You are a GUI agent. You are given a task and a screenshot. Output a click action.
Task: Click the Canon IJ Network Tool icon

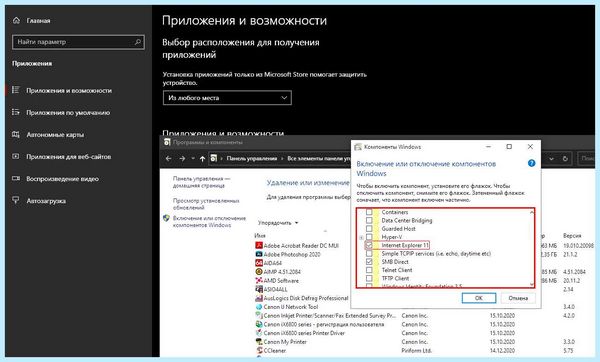tap(259, 307)
